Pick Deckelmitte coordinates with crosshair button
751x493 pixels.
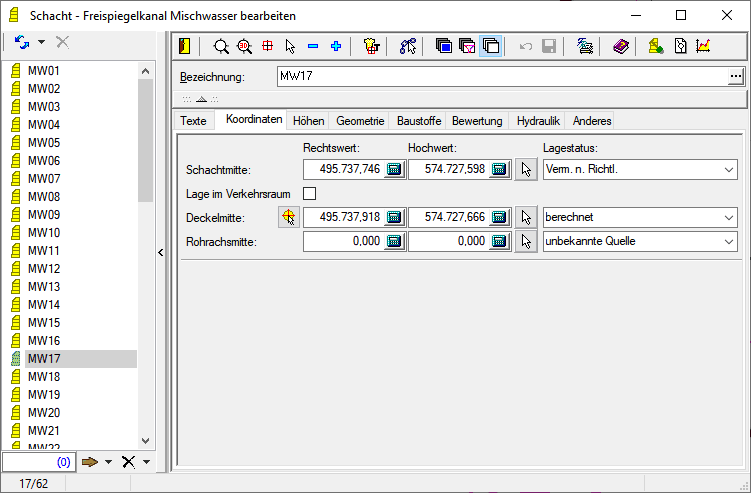289,217
